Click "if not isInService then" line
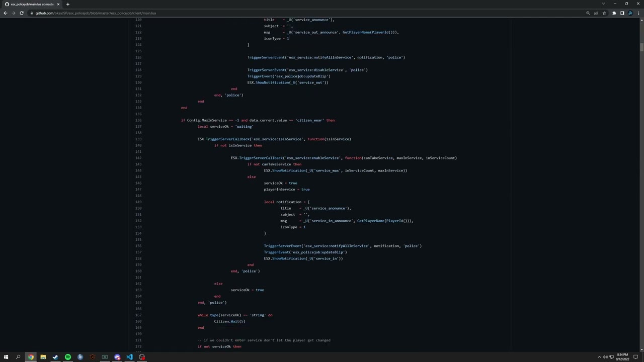Image resolution: width=644 pixels, height=362 pixels. pos(238,145)
